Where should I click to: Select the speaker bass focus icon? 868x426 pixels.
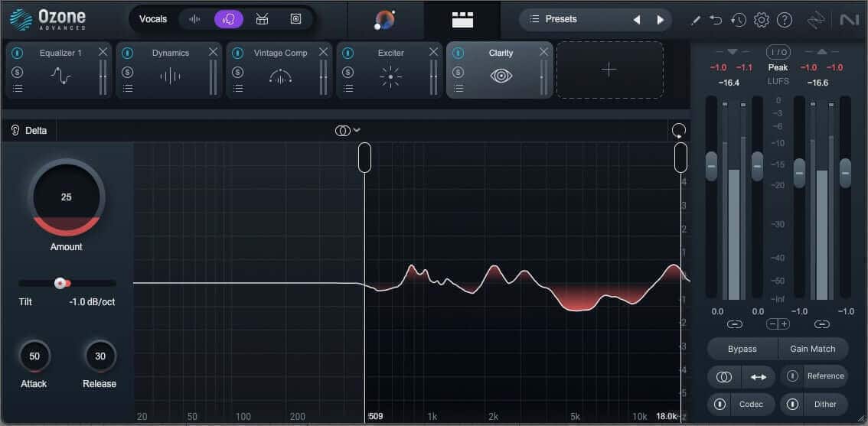click(295, 19)
